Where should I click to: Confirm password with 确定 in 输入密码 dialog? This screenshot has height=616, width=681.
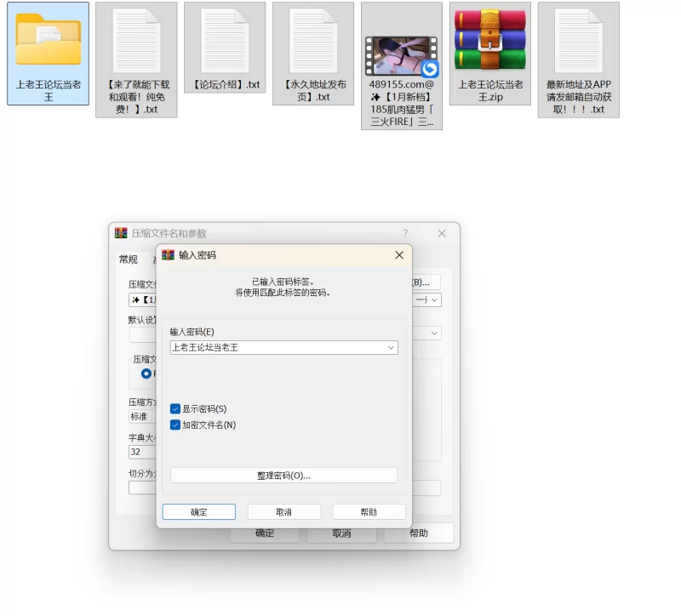point(199,512)
